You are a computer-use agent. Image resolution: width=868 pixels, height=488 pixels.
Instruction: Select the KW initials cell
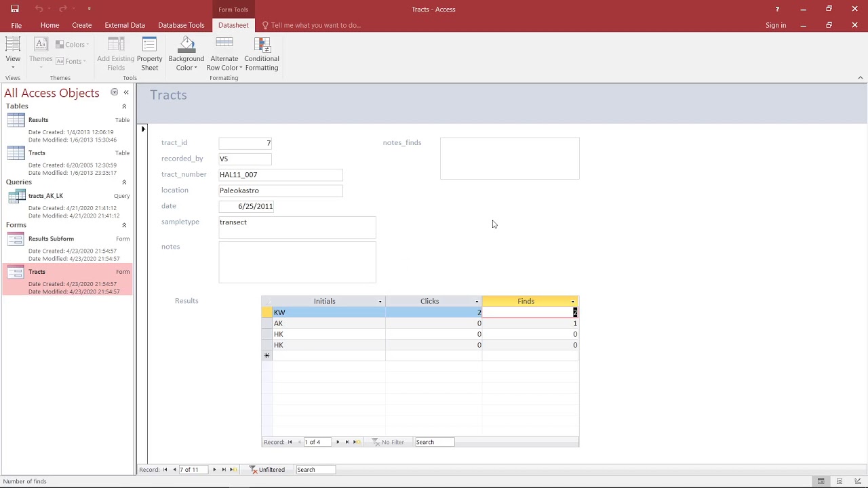pos(329,312)
